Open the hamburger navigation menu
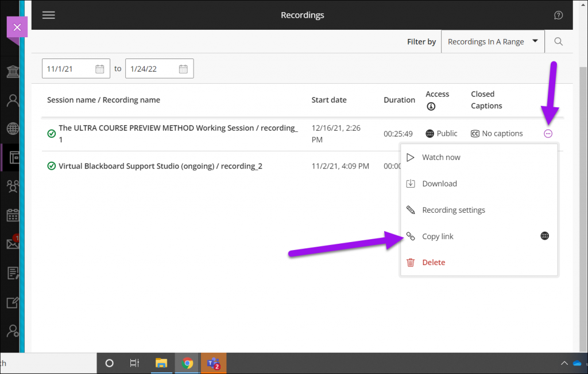The image size is (588, 374). coord(48,15)
